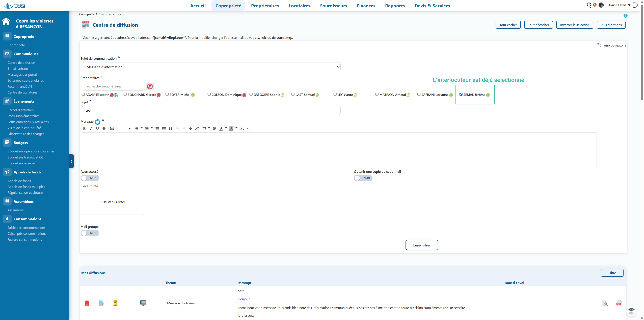
Task: Go to Accueil in top navigation
Action: pos(198,6)
